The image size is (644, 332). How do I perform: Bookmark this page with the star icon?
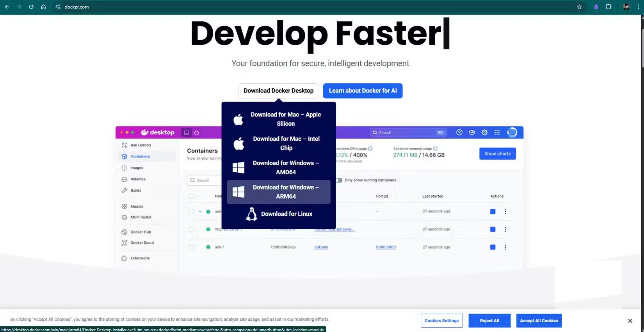(579, 7)
